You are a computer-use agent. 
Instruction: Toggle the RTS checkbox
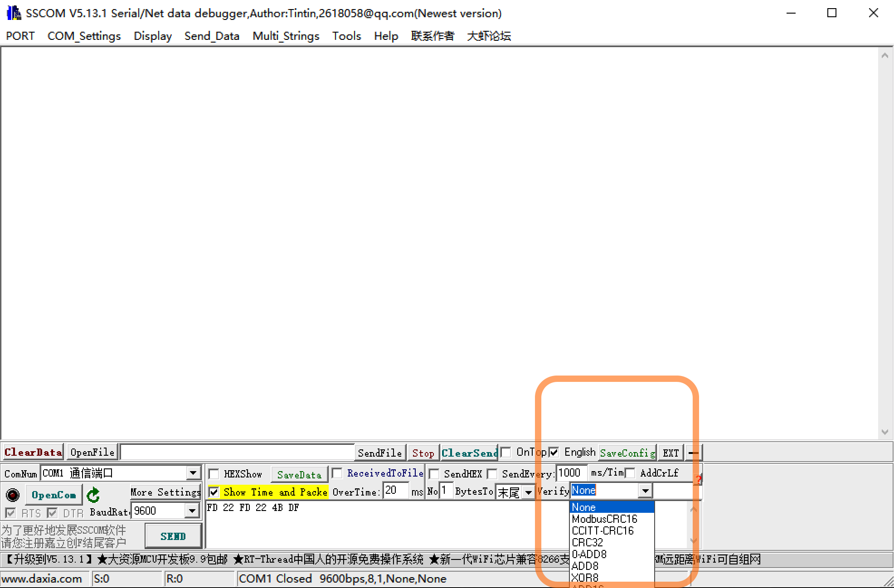(10, 513)
